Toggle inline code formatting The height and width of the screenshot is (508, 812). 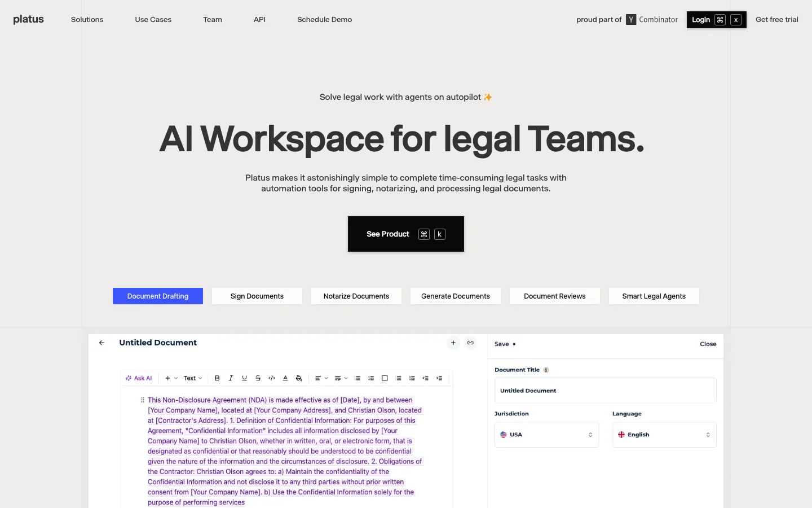click(272, 378)
